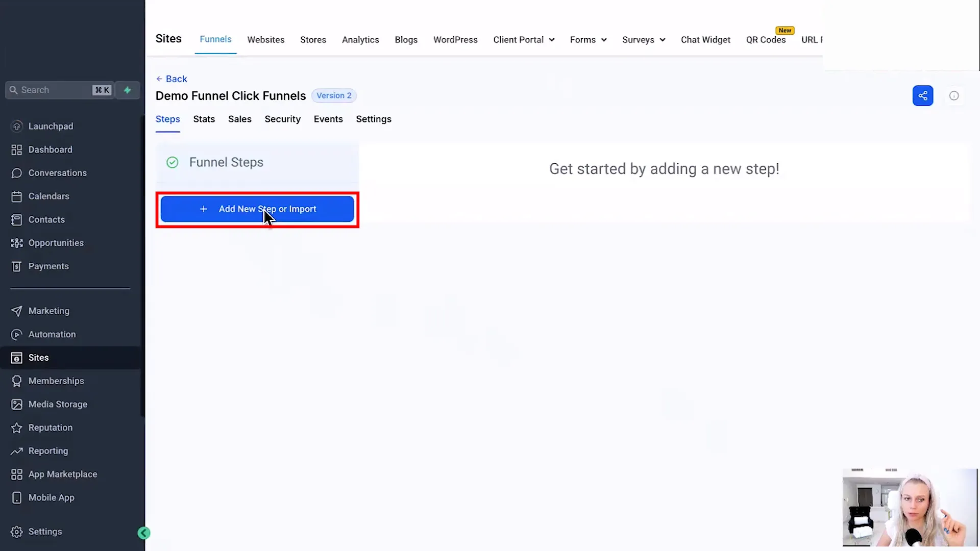Click the green lightning bolt quick actions icon
The height and width of the screenshot is (551, 980).
pyautogui.click(x=128, y=90)
